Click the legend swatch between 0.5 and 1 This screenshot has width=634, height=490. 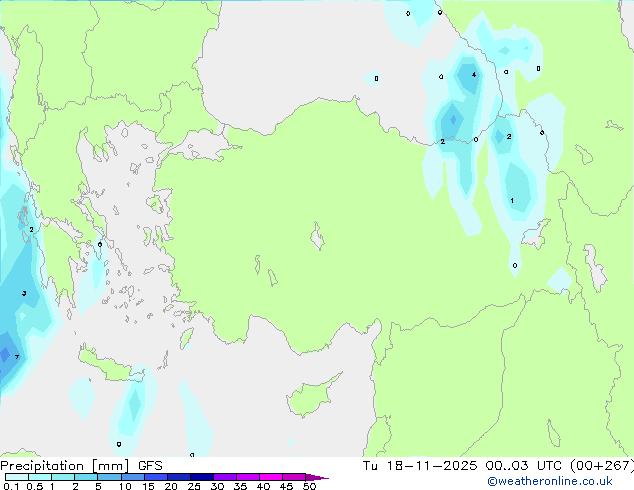tap(40, 477)
